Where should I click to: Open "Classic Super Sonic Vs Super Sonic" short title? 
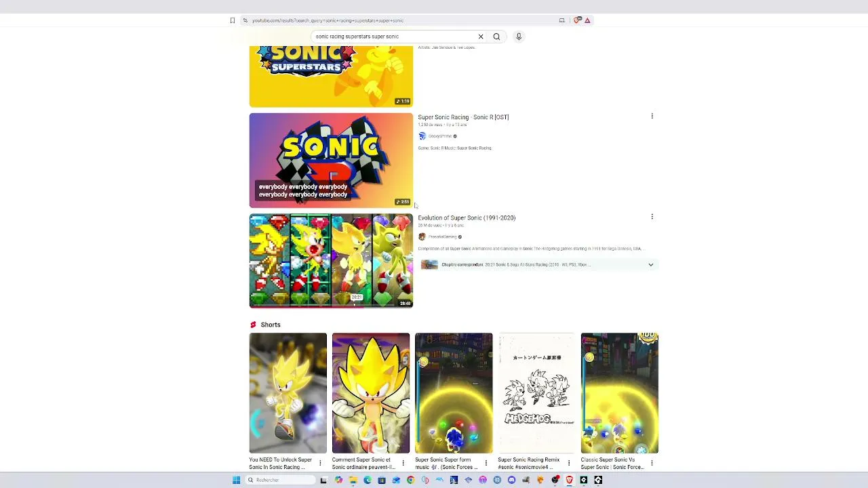click(612, 464)
